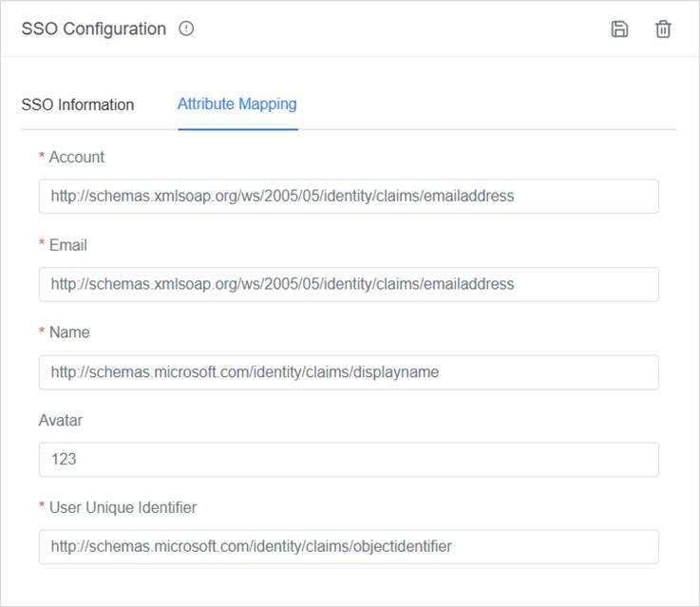The width and height of the screenshot is (700, 607).
Task: Click the Name field label
Action: 69,332
